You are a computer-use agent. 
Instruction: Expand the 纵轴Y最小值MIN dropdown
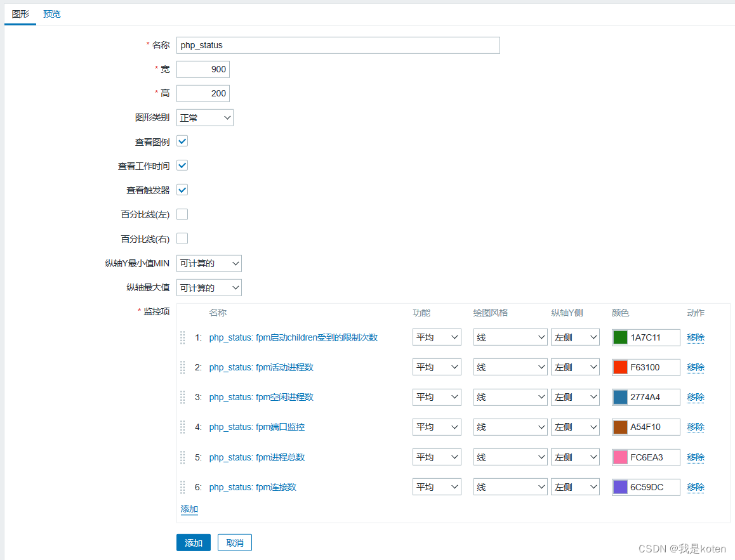(x=209, y=264)
